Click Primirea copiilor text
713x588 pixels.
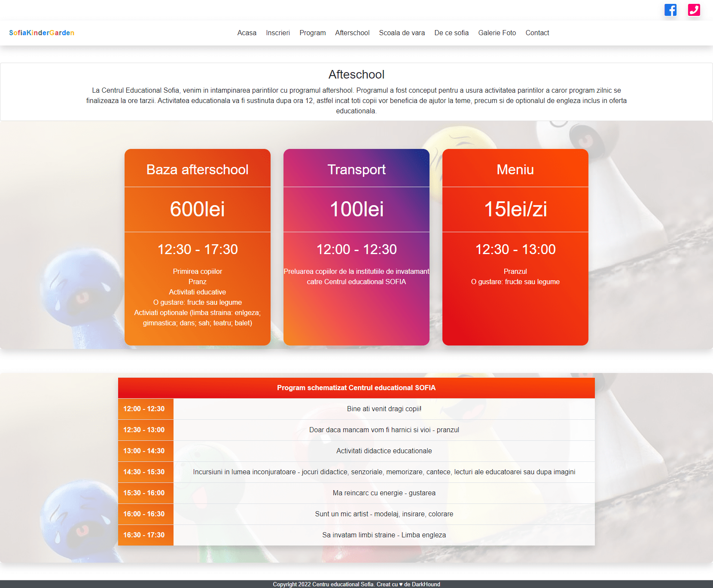198,271
